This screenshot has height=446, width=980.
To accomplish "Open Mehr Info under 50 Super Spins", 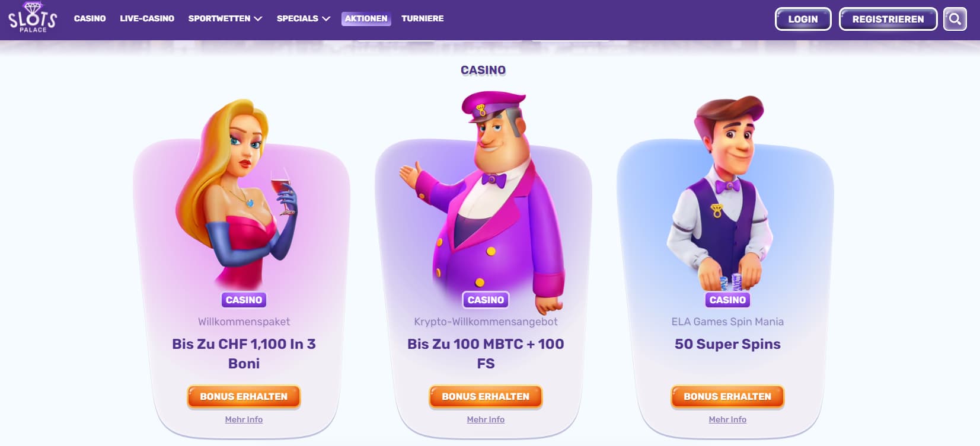I will 727,419.
